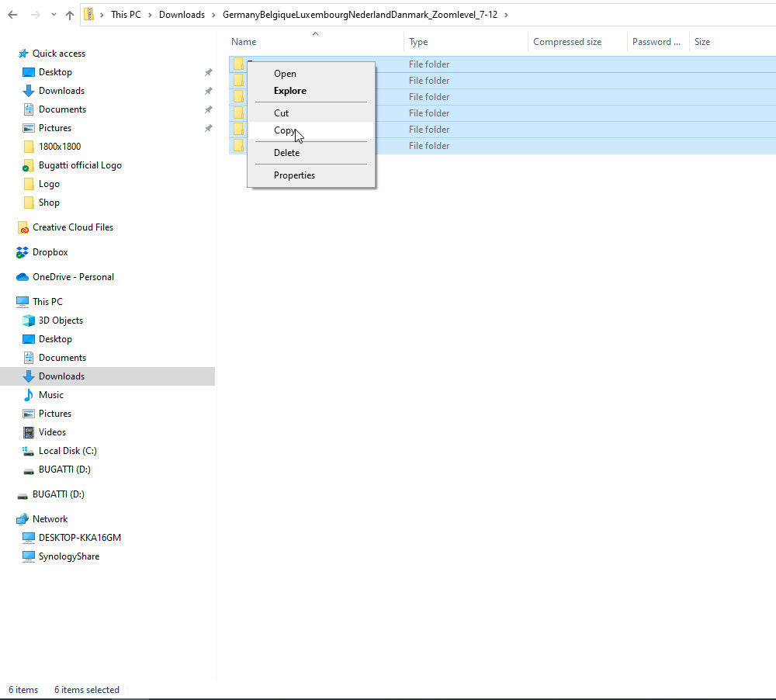Open 3D Objects under This PC
The width and height of the screenshot is (776, 700).
61,321
